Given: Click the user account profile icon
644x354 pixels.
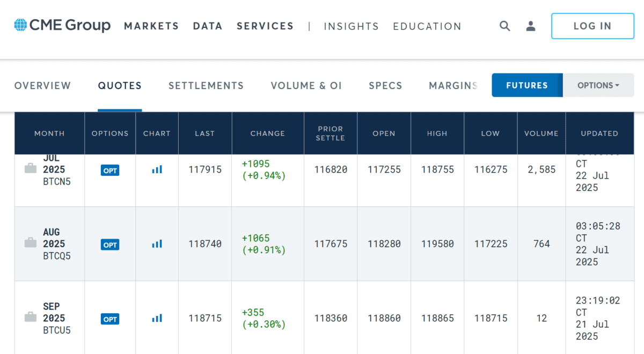Looking at the screenshot, I should click(x=531, y=26).
